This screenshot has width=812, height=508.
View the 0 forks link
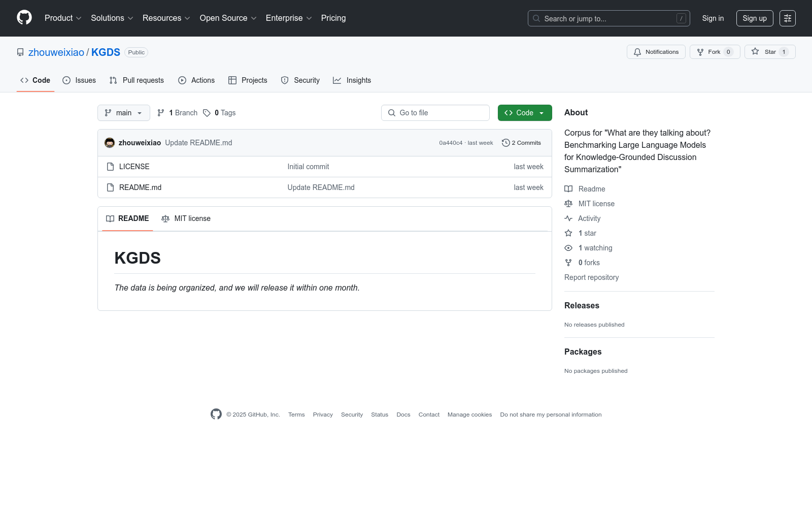(x=582, y=263)
